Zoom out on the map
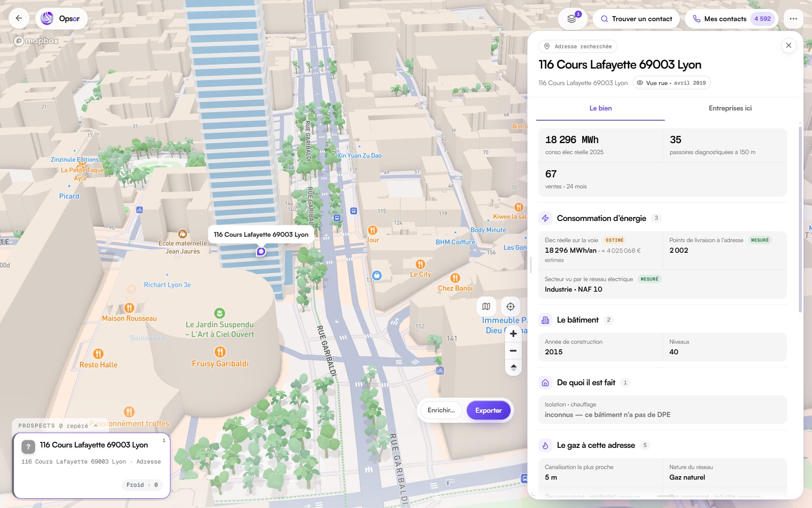This screenshot has height=508, width=812. tap(513, 351)
